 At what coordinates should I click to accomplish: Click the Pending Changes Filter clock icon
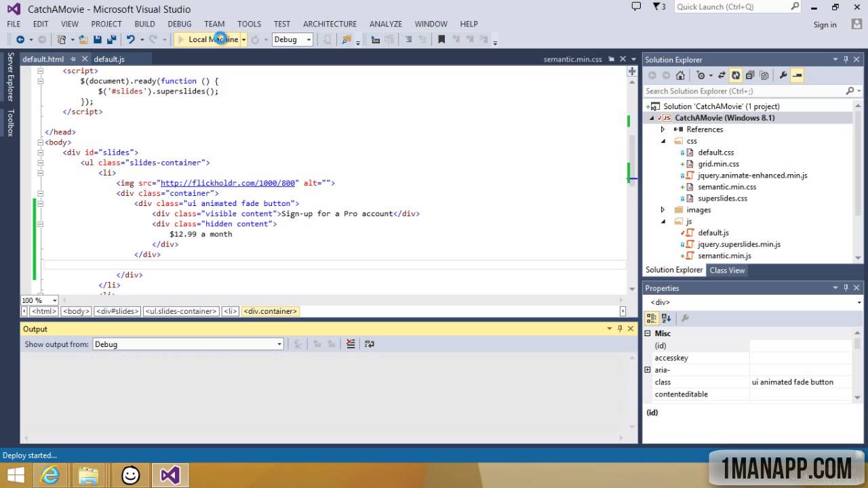click(x=701, y=75)
